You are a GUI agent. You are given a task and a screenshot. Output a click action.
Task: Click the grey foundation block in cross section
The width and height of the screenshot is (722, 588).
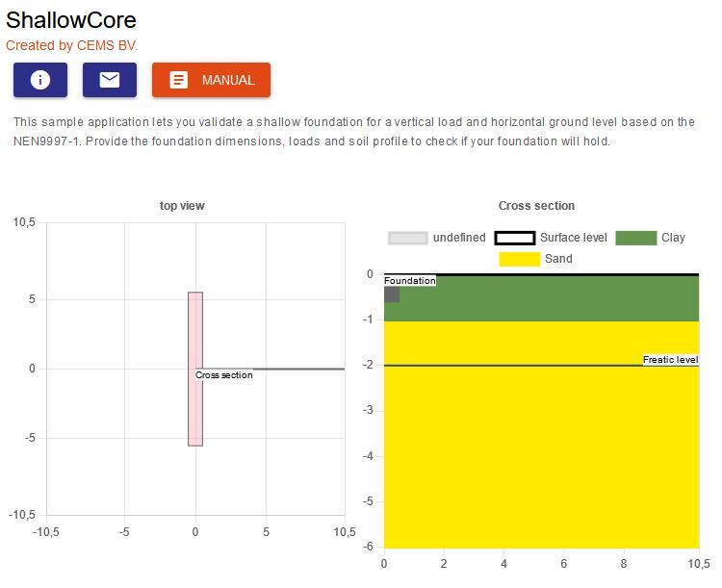(392, 294)
